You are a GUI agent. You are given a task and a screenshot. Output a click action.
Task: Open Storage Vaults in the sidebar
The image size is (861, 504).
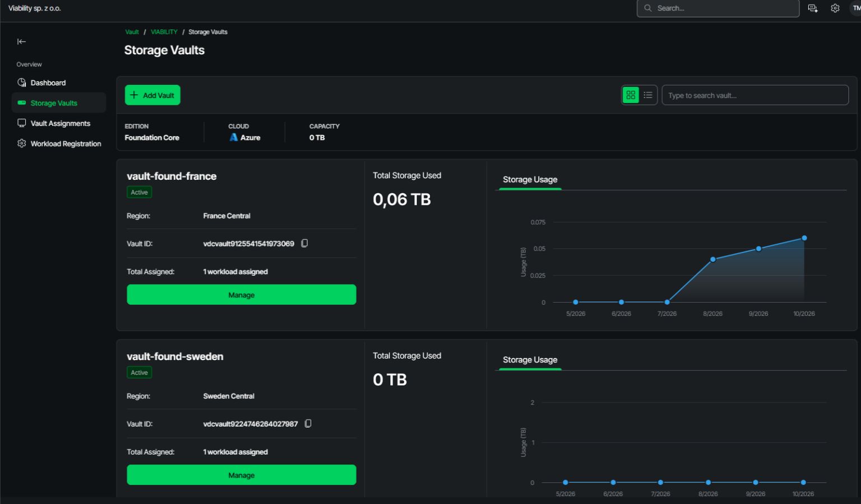tap(59, 103)
